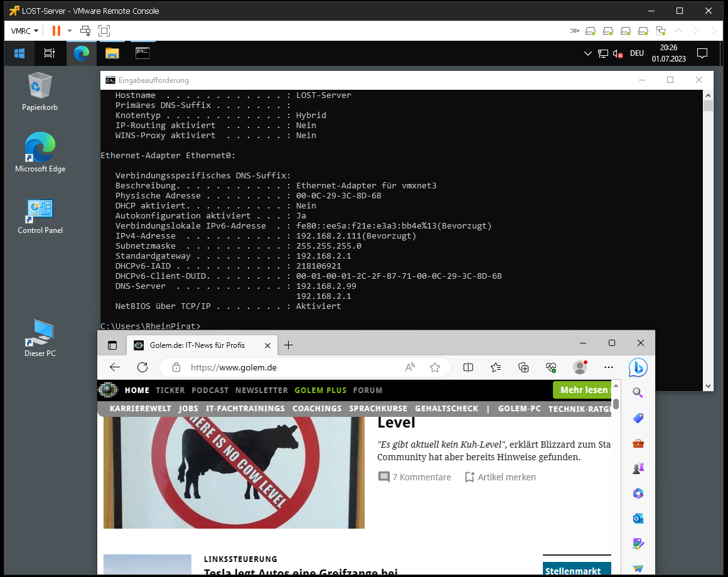Open File Explorer from the taskbar
The height and width of the screenshot is (577, 728).
click(112, 53)
